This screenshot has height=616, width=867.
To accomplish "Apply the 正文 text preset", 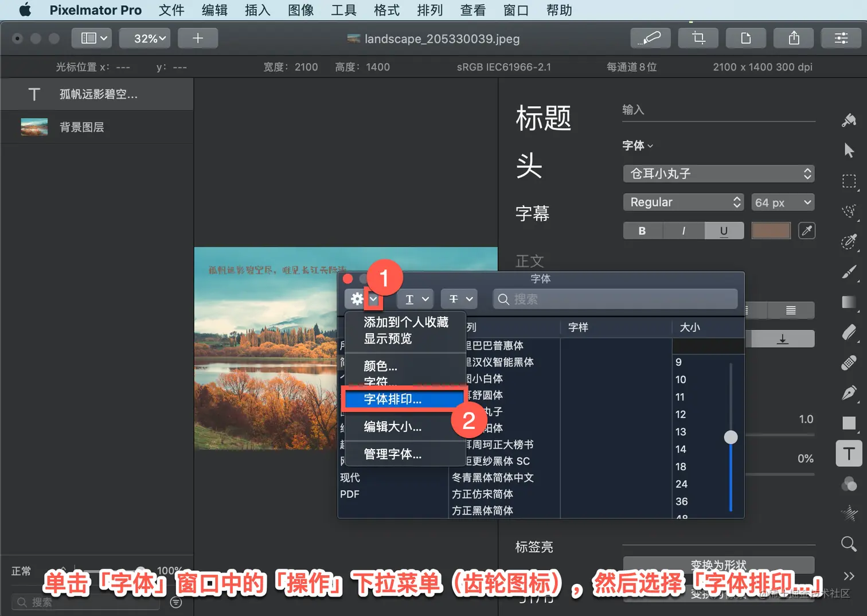I will coord(529,262).
